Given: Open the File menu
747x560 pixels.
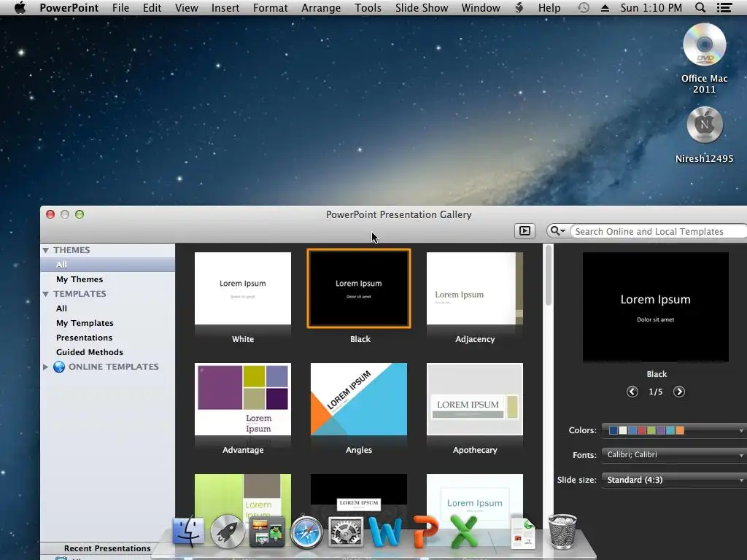Looking at the screenshot, I should tap(120, 7).
